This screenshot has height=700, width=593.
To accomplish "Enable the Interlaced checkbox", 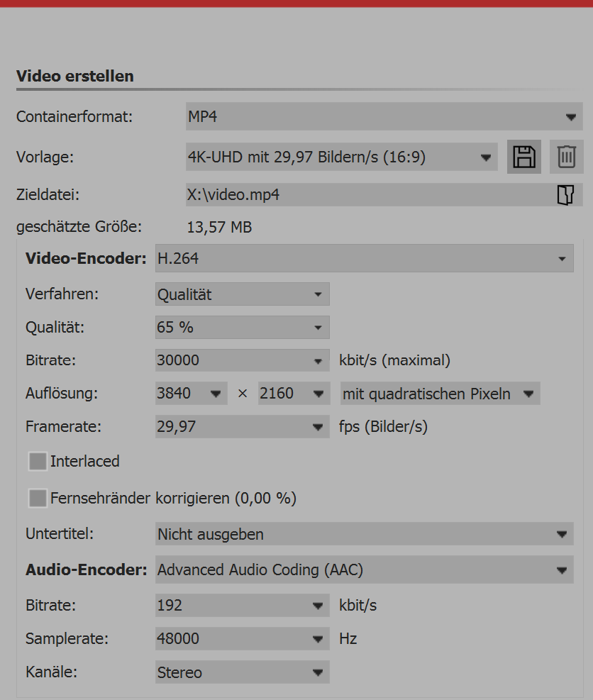I will click(38, 462).
